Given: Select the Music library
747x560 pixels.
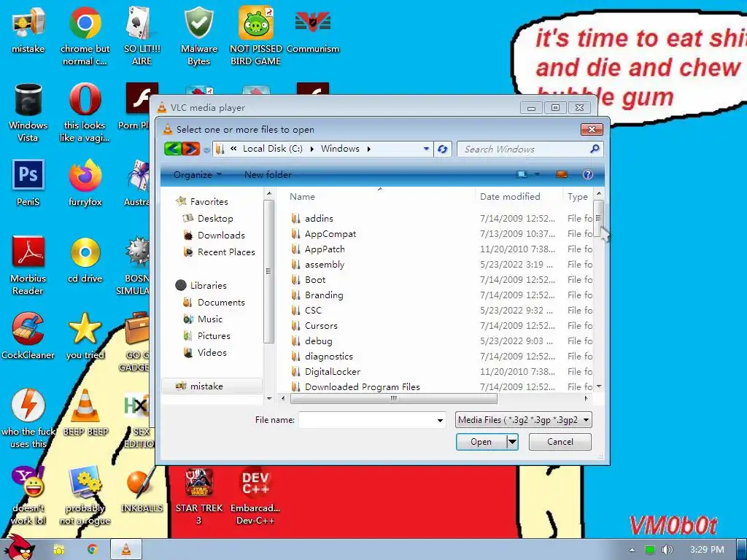Looking at the screenshot, I should (203, 319).
